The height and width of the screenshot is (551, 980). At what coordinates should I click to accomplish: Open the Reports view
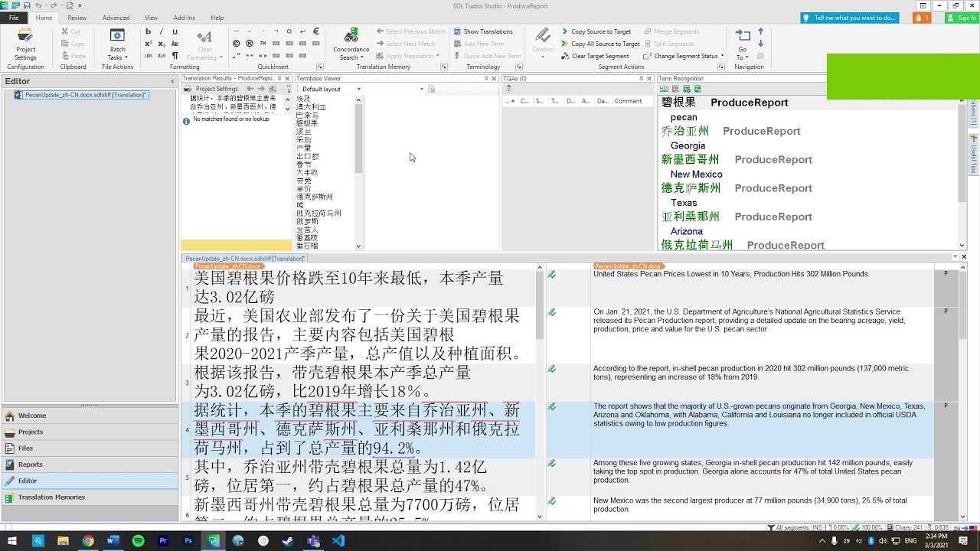coord(90,465)
